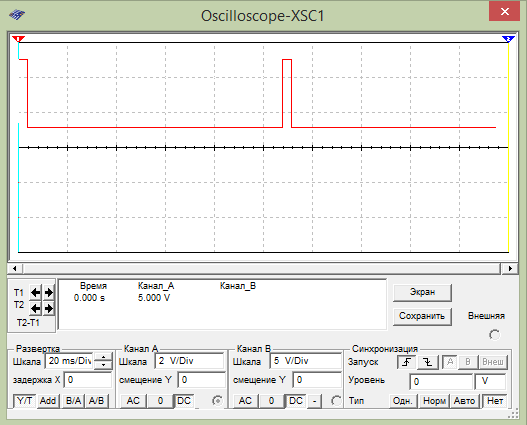The height and width of the screenshot is (425, 527).
Task: Click Канал B radio indicator
Action: click(x=336, y=401)
